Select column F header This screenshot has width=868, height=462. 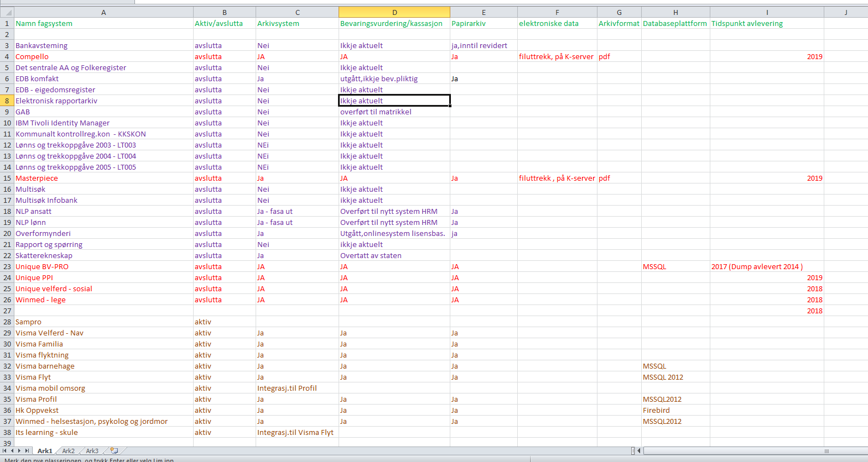tap(557, 12)
